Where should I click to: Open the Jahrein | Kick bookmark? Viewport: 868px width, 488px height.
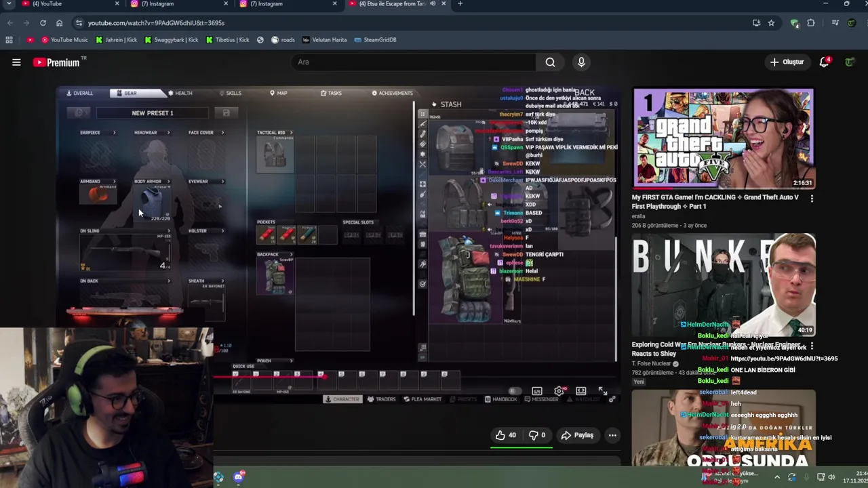(x=117, y=40)
